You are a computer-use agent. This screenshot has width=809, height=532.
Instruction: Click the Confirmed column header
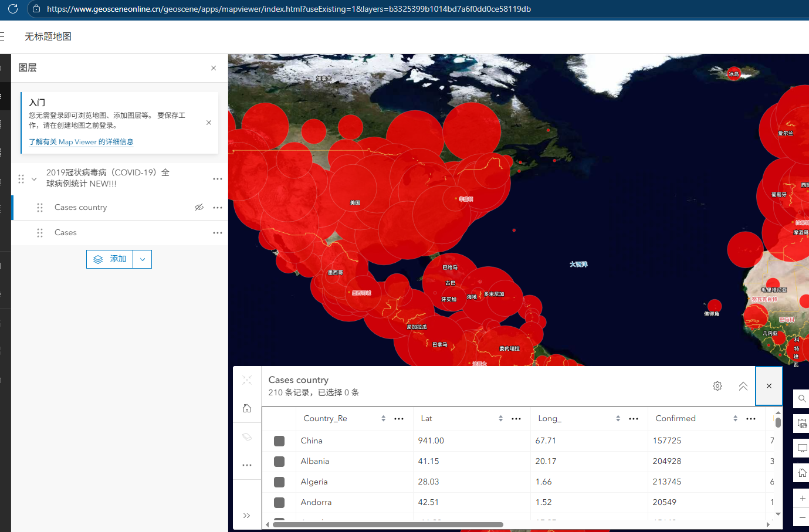click(x=675, y=419)
